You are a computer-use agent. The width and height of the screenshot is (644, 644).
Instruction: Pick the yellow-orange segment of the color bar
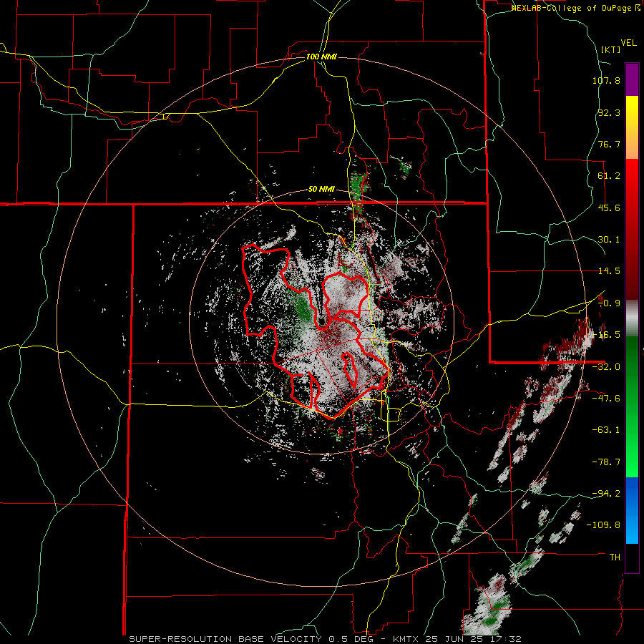[x=632, y=127]
